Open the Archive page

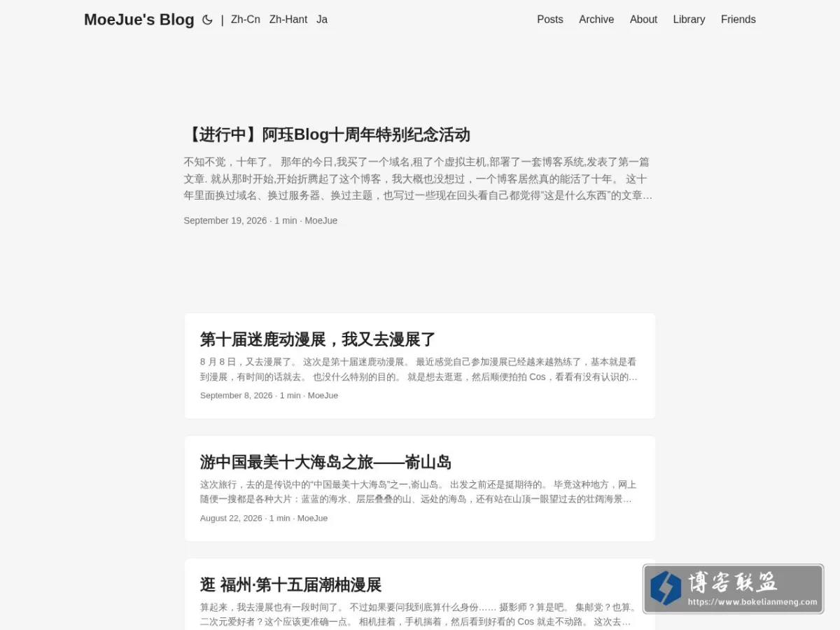pyautogui.click(x=596, y=20)
